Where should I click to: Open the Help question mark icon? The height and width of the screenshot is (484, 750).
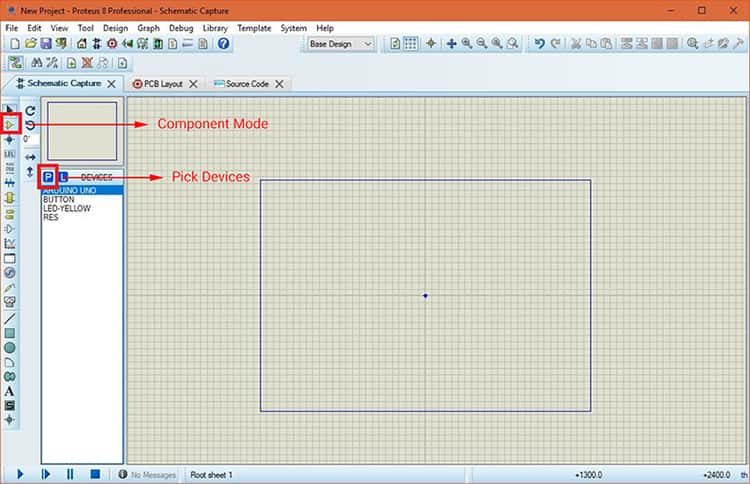[223, 44]
